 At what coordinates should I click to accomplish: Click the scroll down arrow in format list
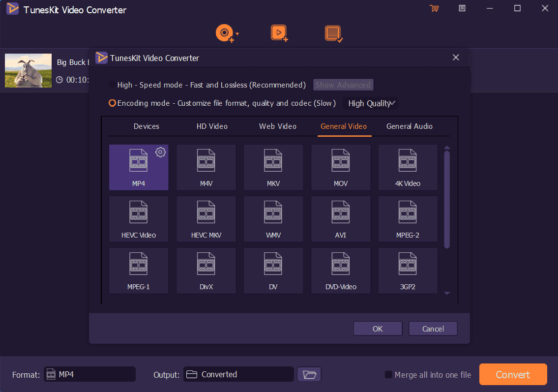pos(447,293)
